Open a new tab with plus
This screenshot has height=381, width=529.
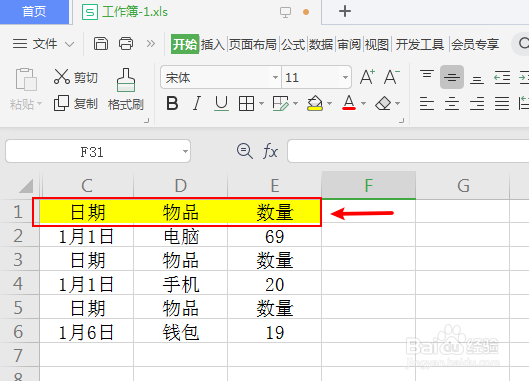tap(345, 12)
